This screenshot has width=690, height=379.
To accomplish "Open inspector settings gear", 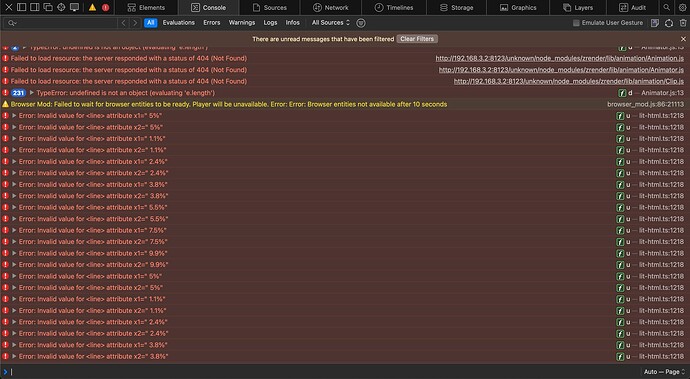I will [682, 7].
